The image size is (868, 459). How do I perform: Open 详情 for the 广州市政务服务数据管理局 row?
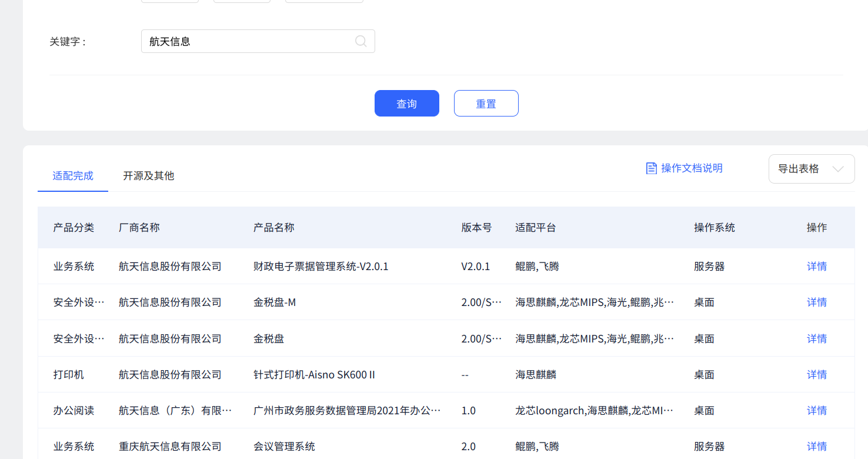click(x=817, y=410)
